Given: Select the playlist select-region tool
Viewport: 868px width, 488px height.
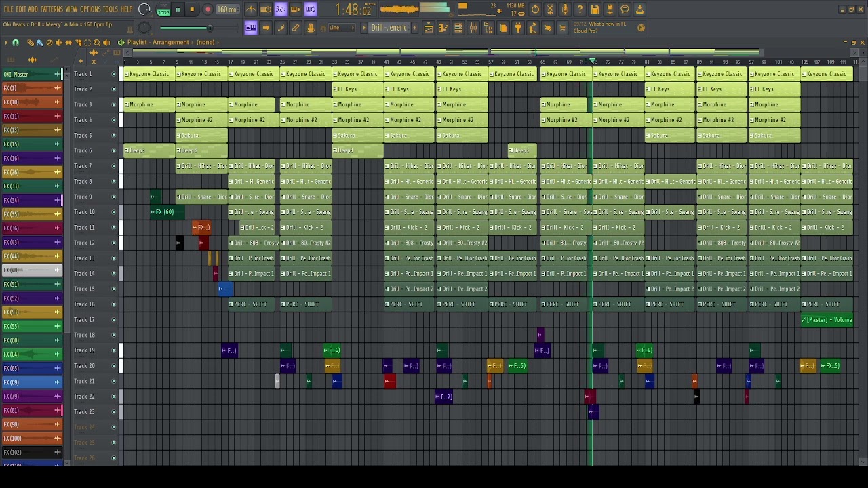Looking at the screenshot, I should point(87,43).
